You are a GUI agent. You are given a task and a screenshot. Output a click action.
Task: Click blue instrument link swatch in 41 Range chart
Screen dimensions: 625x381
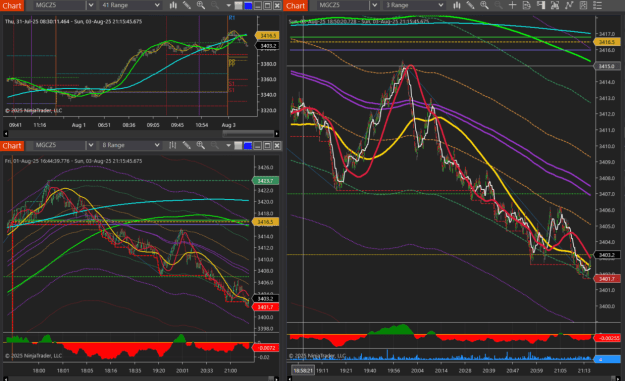[248, 5]
